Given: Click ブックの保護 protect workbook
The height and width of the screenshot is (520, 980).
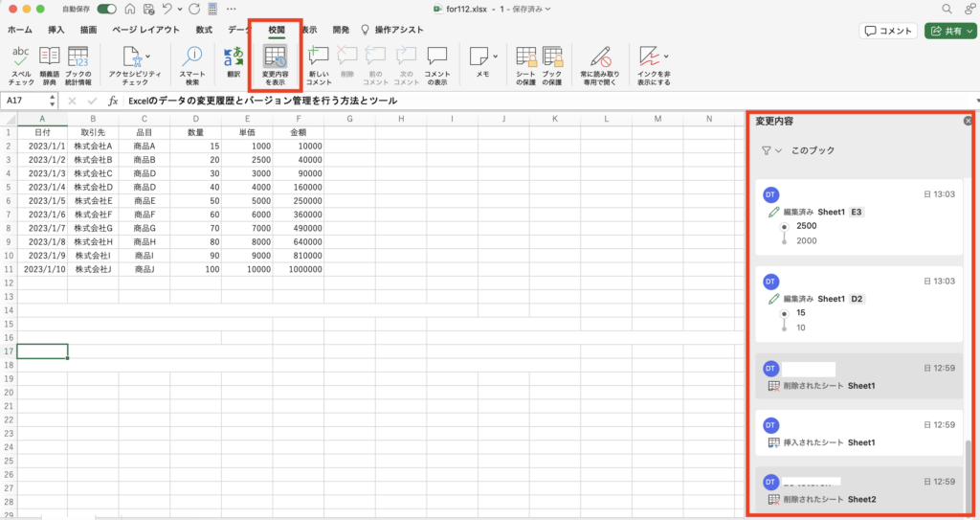Looking at the screenshot, I should tap(552, 65).
